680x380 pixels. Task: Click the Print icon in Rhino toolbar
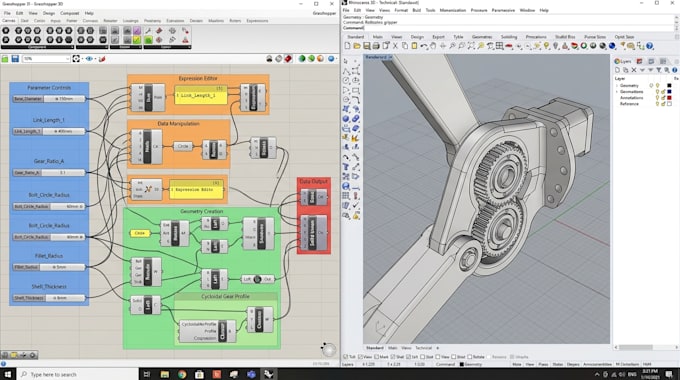coord(376,46)
